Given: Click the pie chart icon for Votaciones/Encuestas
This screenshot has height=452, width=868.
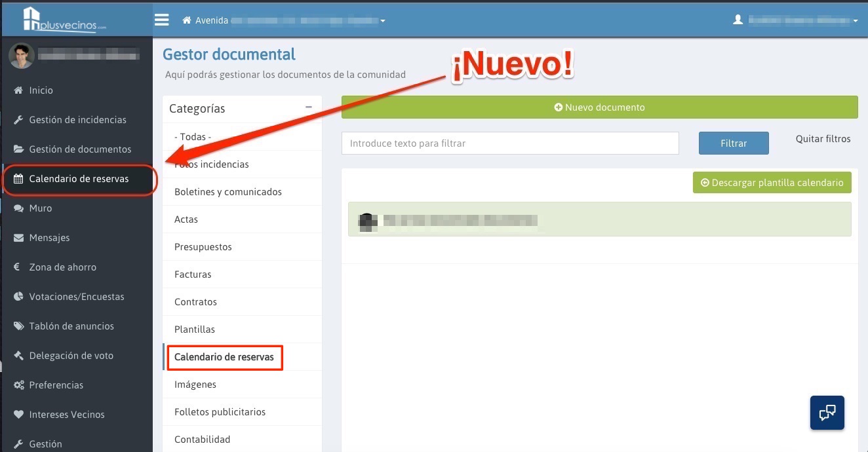Looking at the screenshot, I should tap(18, 297).
